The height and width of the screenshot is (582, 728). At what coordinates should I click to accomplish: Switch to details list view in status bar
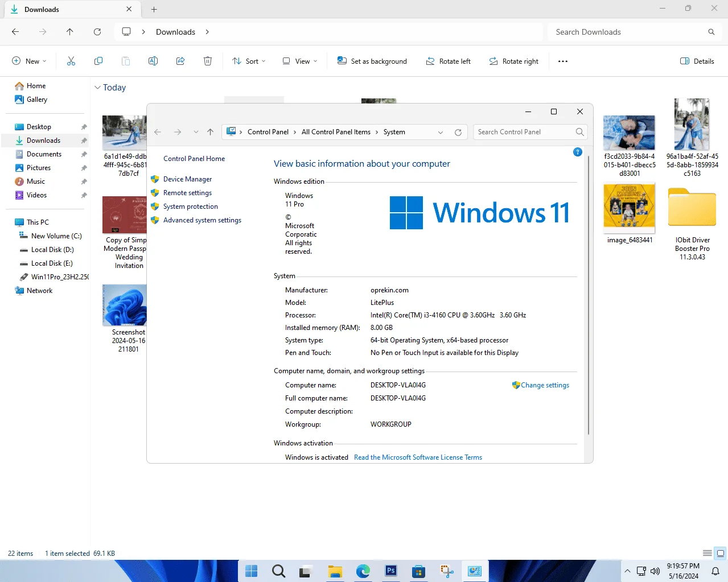pyautogui.click(x=707, y=553)
